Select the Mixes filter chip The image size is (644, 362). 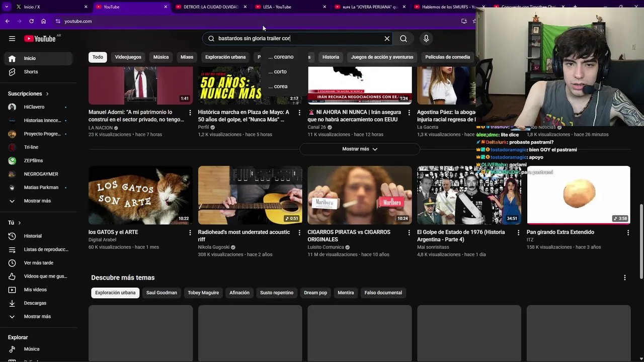tap(187, 57)
